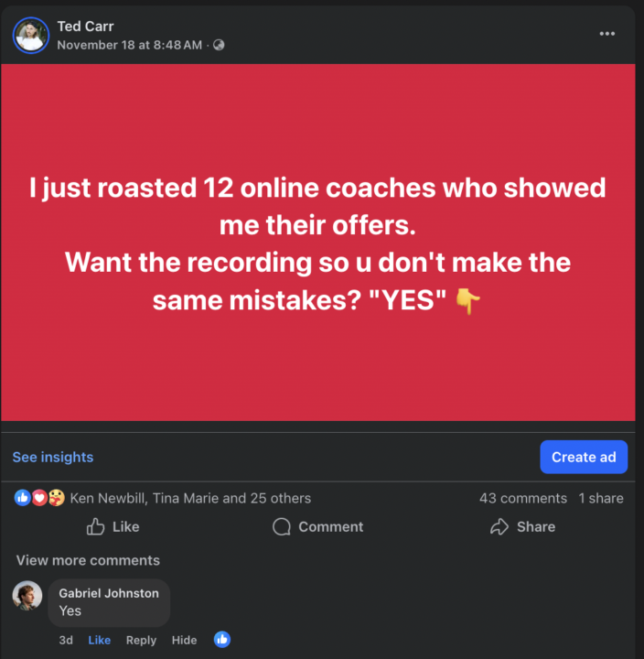Viewport: 644px width, 659px height.
Task: Toggle Like on Gabriel Johnston's comment
Action: [x=99, y=640]
